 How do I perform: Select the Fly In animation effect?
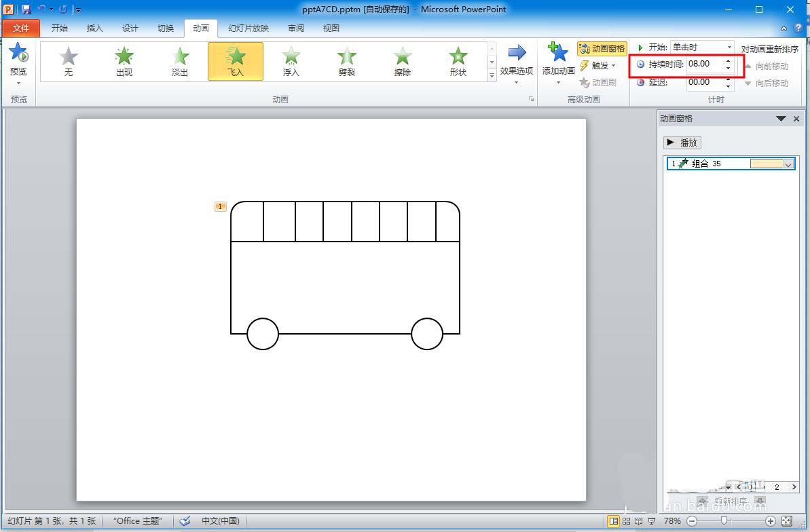tap(236, 61)
